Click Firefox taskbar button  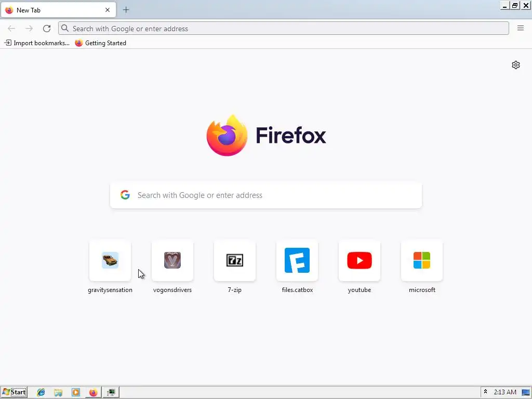coord(93,393)
